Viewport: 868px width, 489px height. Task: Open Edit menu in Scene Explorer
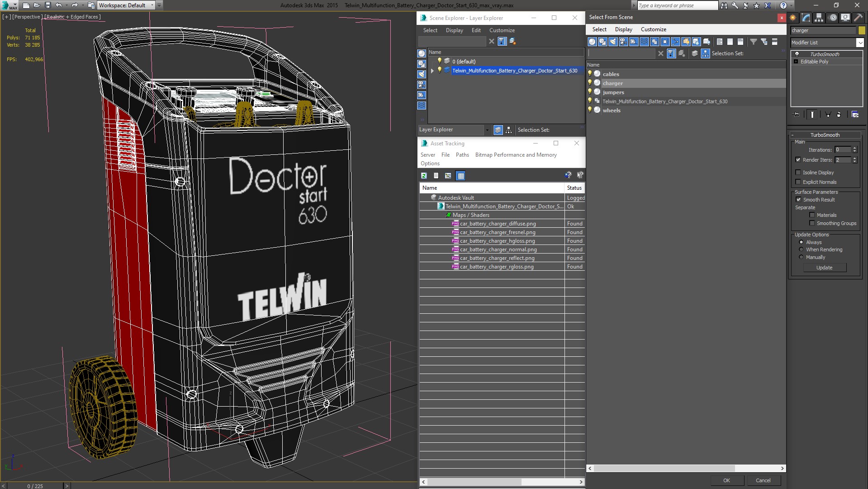476,30
